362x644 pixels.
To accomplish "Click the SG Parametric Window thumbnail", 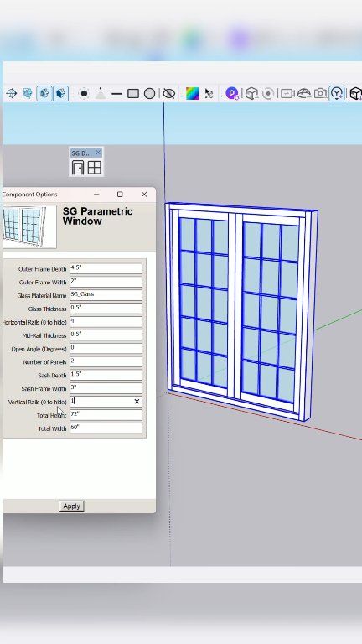I will point(29,226).
